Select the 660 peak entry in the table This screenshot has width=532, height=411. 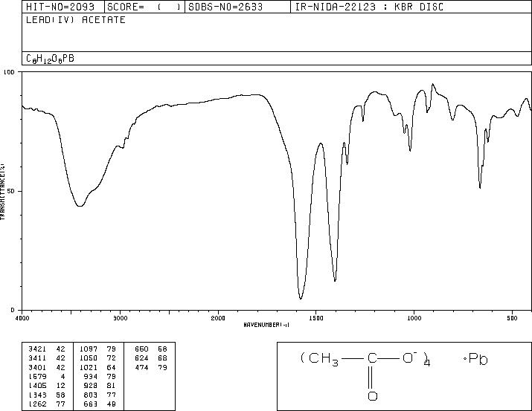(x=151, y=349)
